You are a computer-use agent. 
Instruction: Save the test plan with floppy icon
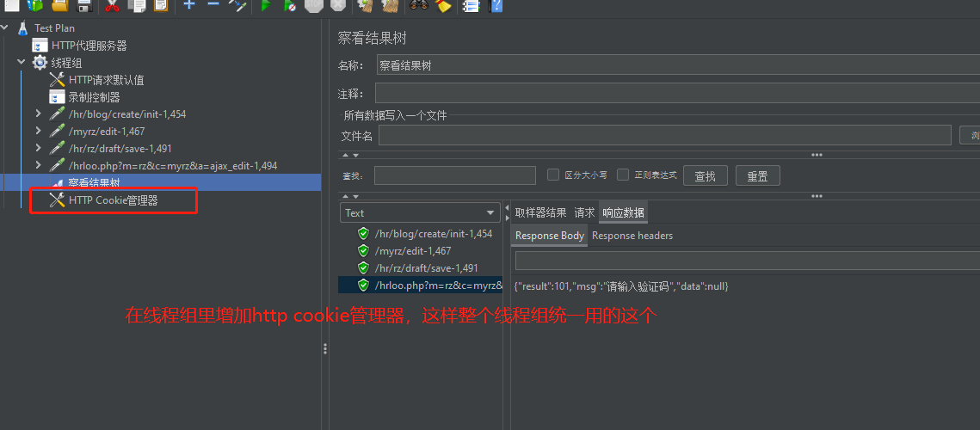point(84,5)
